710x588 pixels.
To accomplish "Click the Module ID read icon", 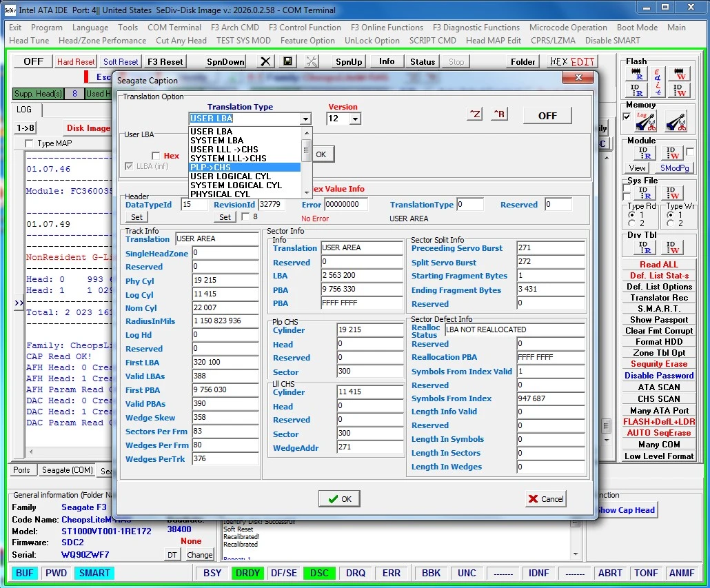I will tap(643, 153).
